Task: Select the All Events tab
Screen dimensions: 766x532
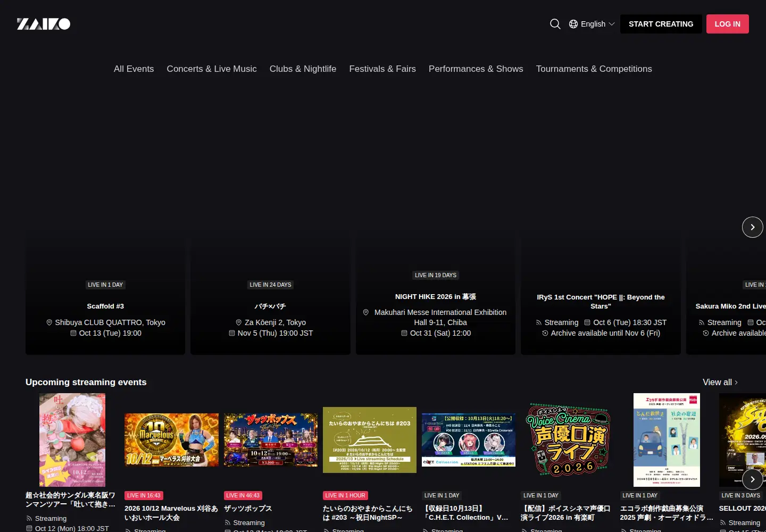Action: [x=134, y=69]
